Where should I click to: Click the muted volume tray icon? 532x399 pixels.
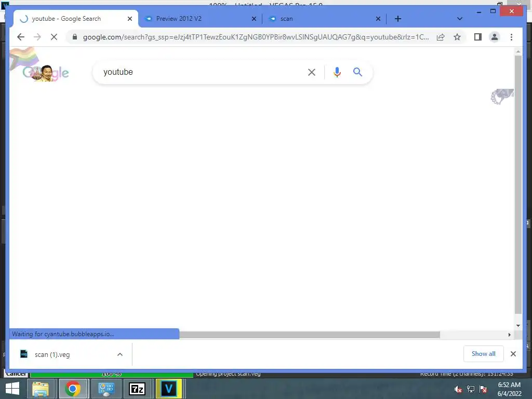(458, 389)
